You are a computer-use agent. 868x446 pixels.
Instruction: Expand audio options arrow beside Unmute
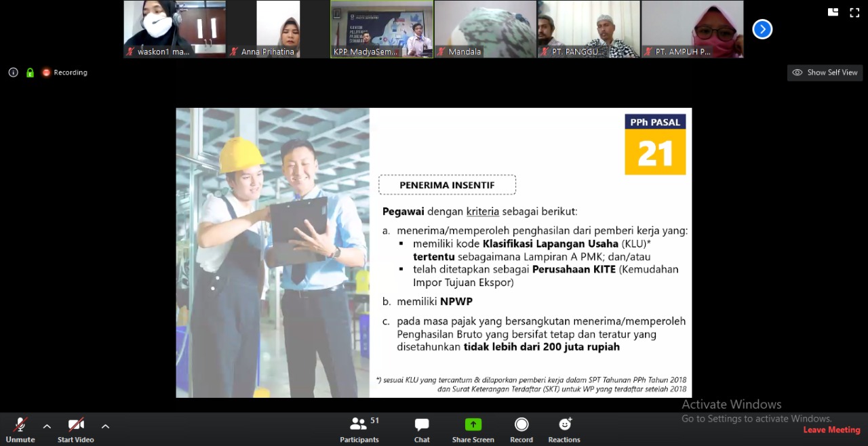pyautogui.click(x=47, y=426)
